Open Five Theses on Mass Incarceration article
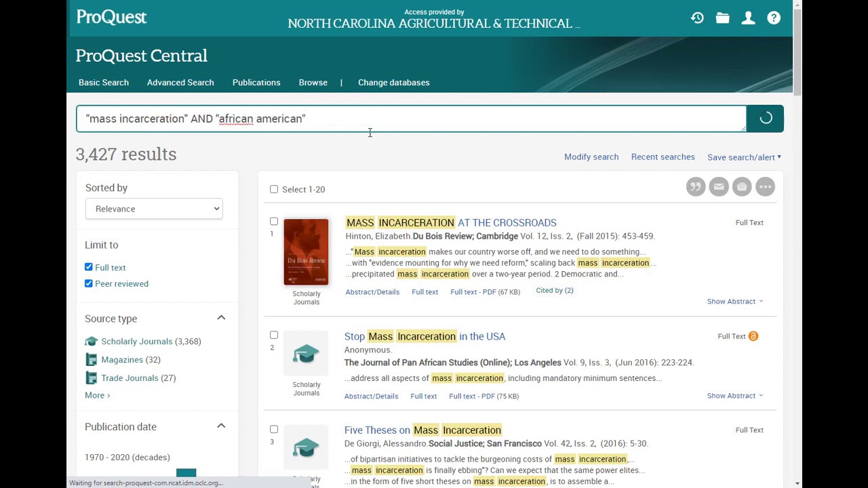868x488 pixels. click(x=422, y=430)
